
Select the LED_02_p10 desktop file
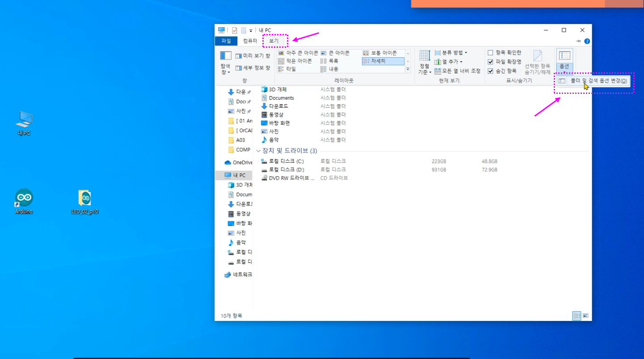(85, 202)
